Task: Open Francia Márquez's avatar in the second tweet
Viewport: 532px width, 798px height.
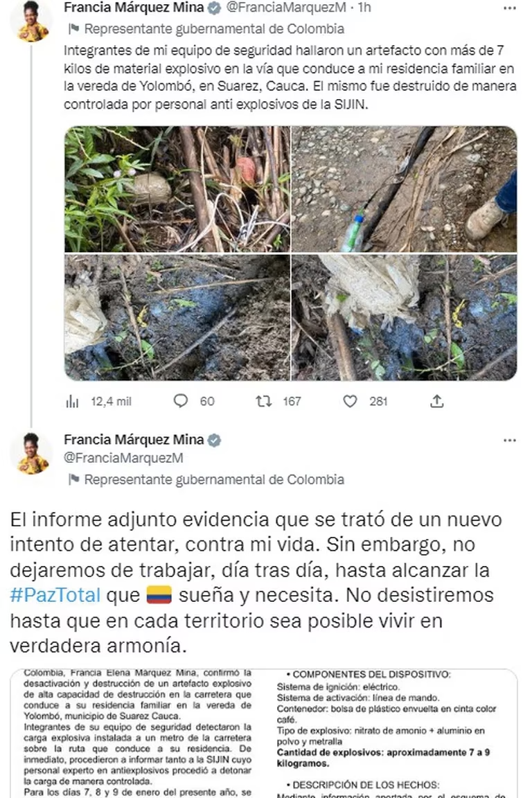Action: [x=32, y=453]
